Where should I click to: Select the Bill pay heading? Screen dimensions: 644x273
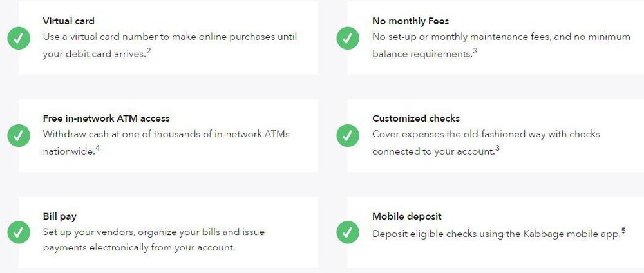coord(60,216)
